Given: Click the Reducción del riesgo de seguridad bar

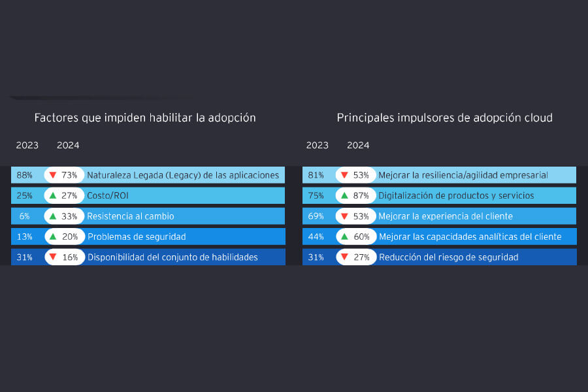Looking at the screenshot, I should coord(440,257).
